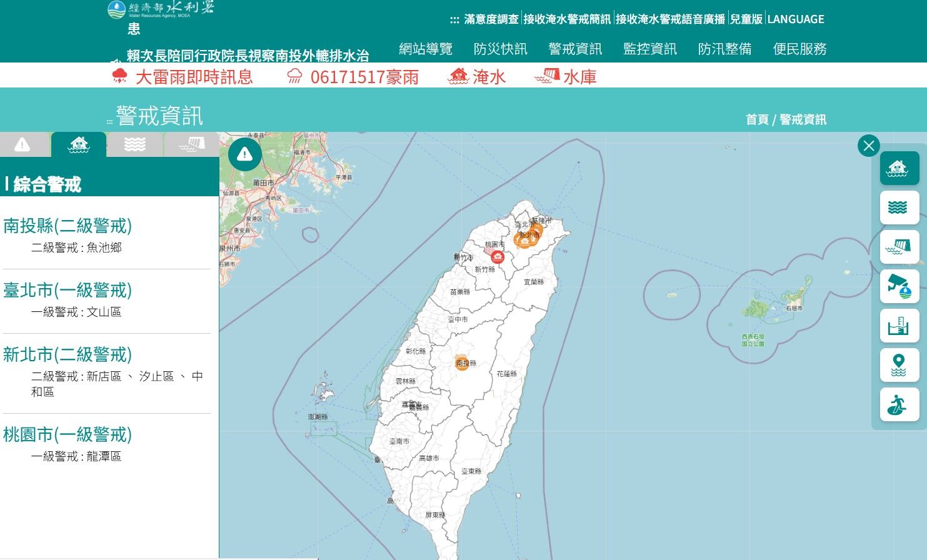The image size is (927, 560).
Task: Toggle the reservoir dam layer icon
Action: pos(899,247)
